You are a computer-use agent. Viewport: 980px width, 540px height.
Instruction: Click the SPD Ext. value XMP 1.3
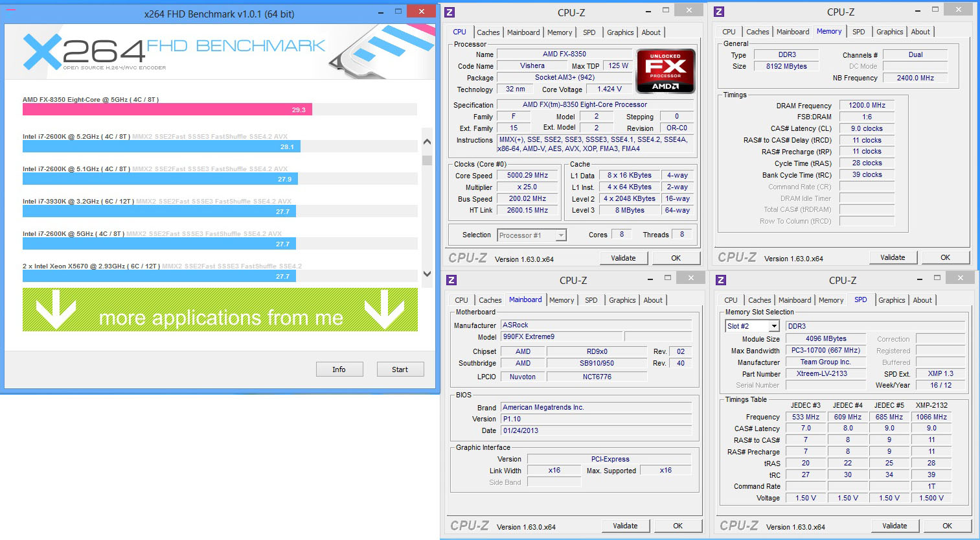pos(940,373)
